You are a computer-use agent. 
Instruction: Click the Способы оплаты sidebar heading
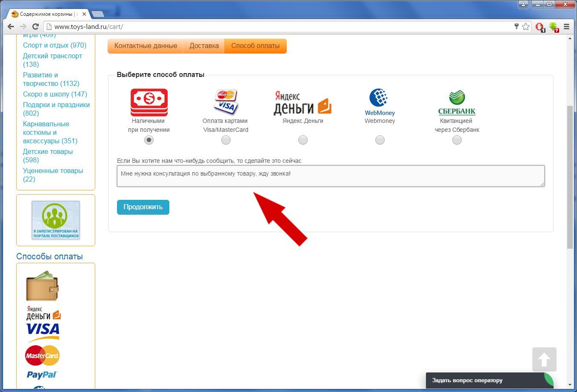coord(49,256)
